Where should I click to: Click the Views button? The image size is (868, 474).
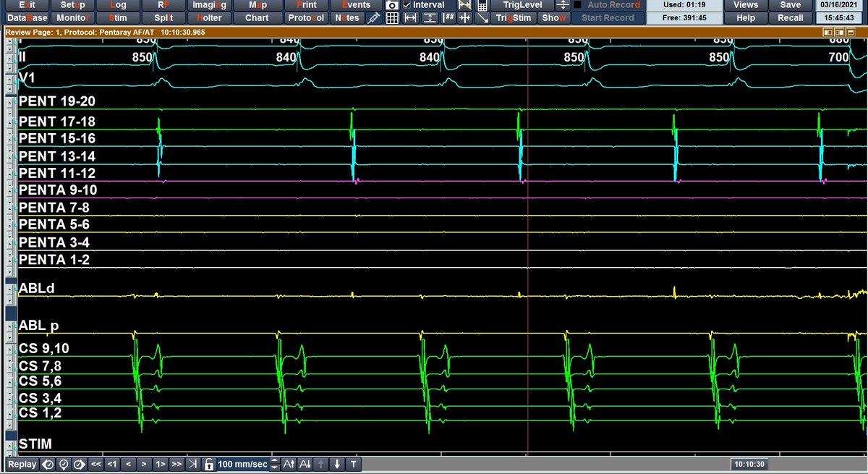coord(746,5)
